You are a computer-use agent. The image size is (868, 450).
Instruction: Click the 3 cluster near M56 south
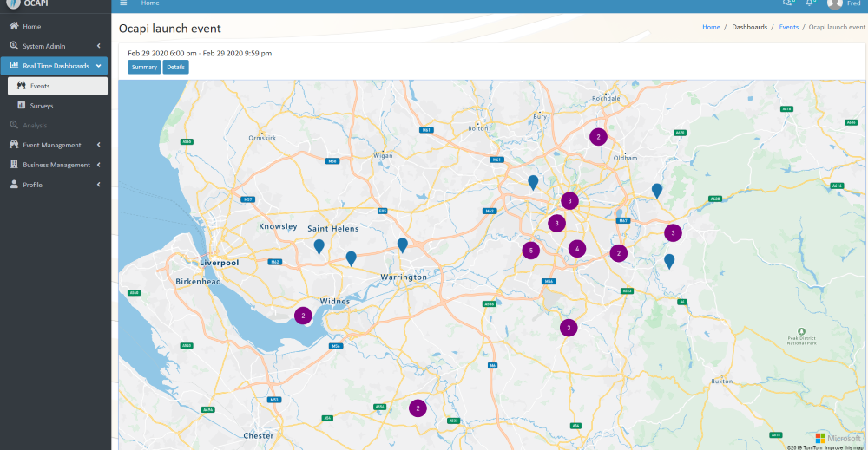(x=569, y=328)
